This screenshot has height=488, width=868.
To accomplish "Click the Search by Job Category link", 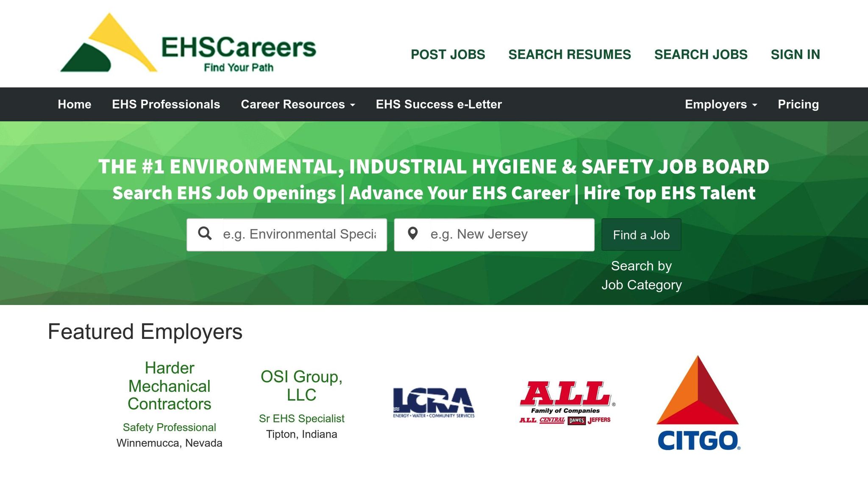I will [x=641, y=275].
